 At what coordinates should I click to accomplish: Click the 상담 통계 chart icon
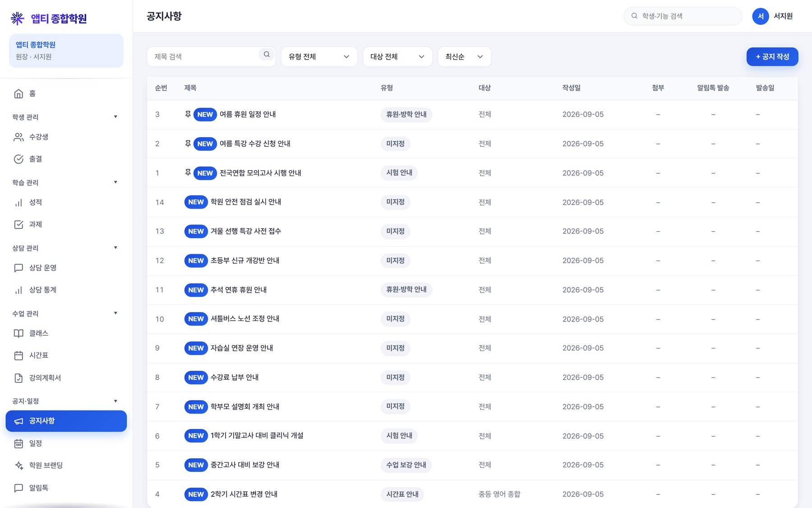18,290
